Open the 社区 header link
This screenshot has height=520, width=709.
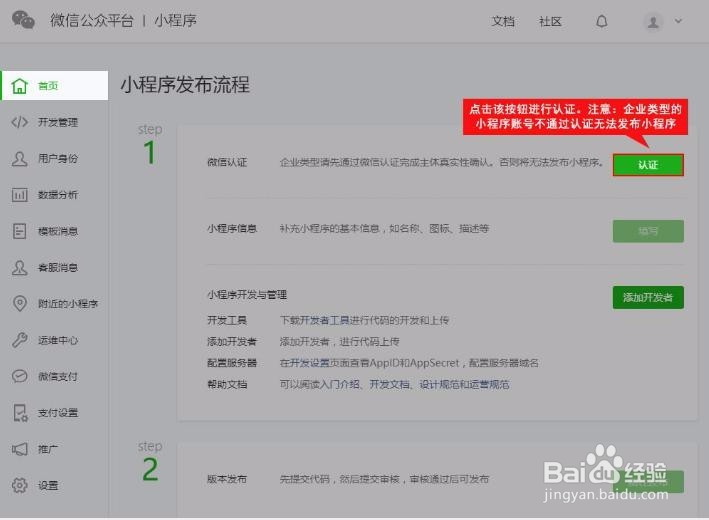(x=550, y=21)
